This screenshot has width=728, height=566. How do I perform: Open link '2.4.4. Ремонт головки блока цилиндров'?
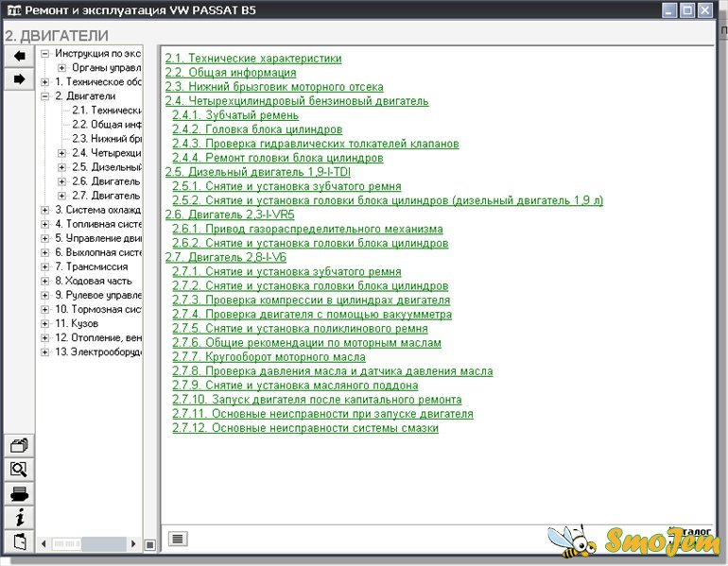[278, 158]
